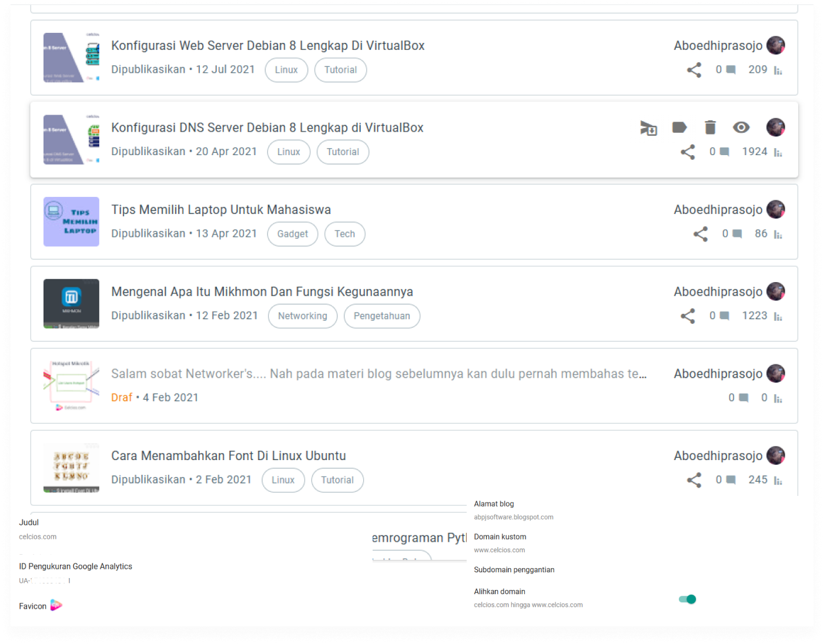Screen dimensions: 824x644
Task: Preview DNS Server post using eye icon
Action: click(x=741, y=128)
